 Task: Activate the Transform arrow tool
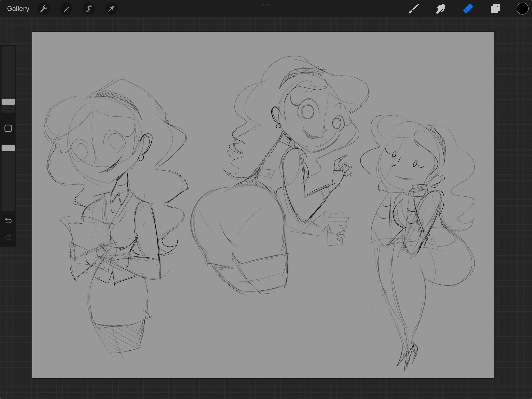pyautogui.click(x=111, y=9)
